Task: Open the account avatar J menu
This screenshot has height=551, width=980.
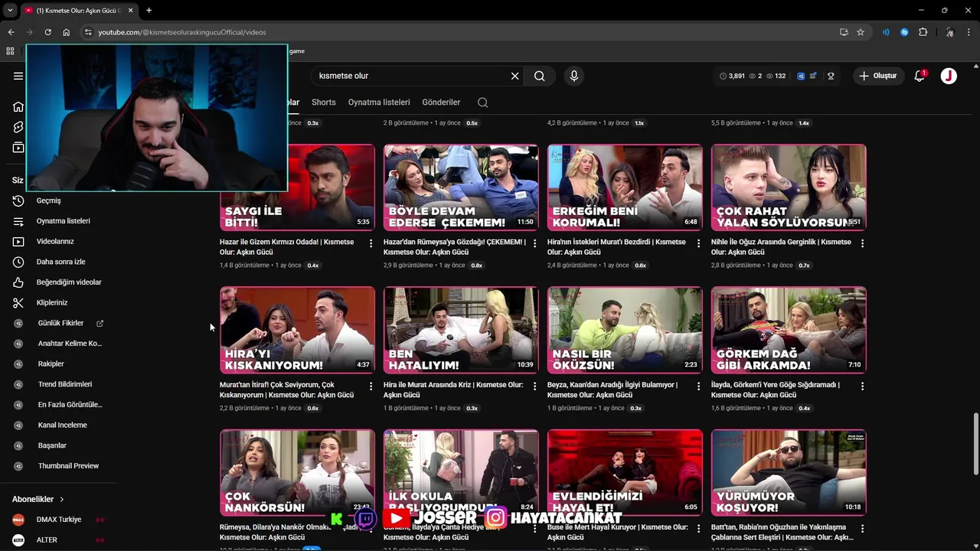Action: (x=949, y=76)
